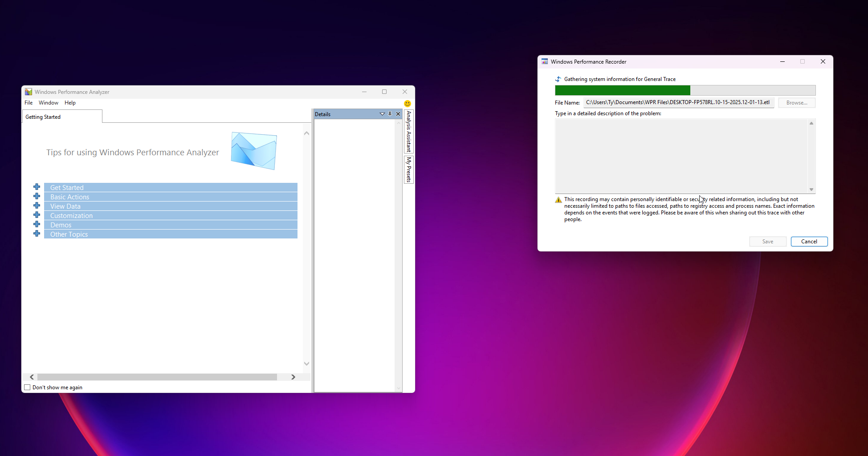Check the Don't show me again box
The image size is (868, 456).
click(x=27, y=387)
